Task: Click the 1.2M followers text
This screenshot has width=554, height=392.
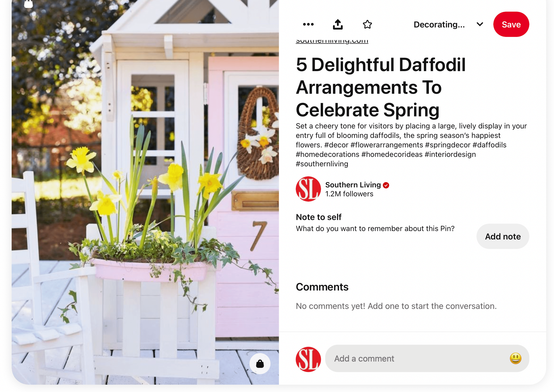Action: (x=349, y=194)
